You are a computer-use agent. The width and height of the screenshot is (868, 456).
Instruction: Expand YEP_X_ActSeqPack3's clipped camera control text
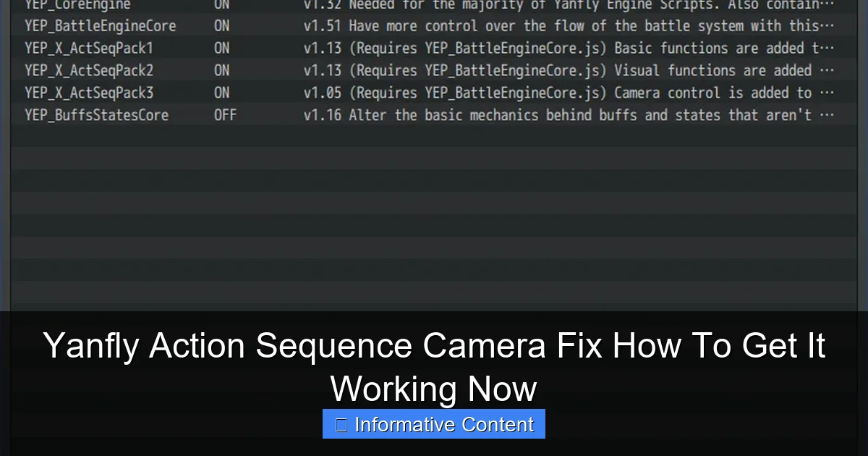829,93
